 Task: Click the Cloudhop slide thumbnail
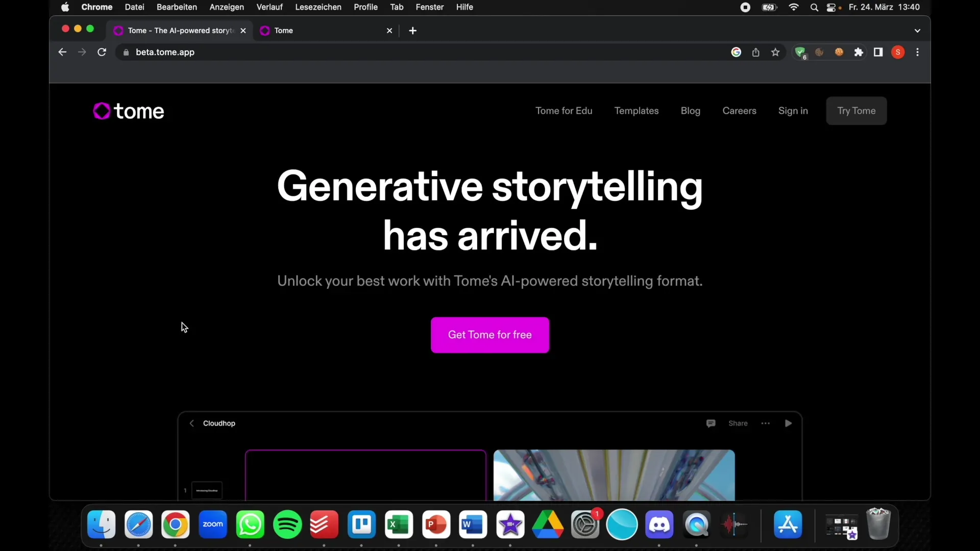(206, 489)
